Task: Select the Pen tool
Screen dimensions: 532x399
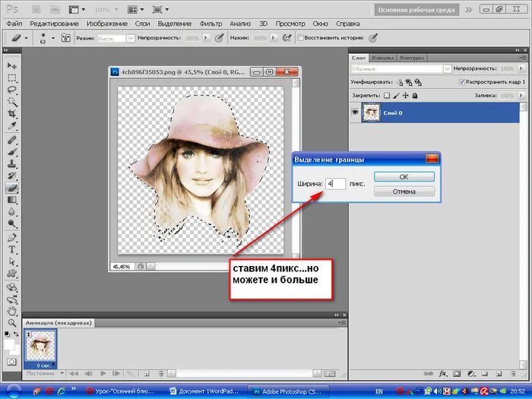Action: (12, 237)
